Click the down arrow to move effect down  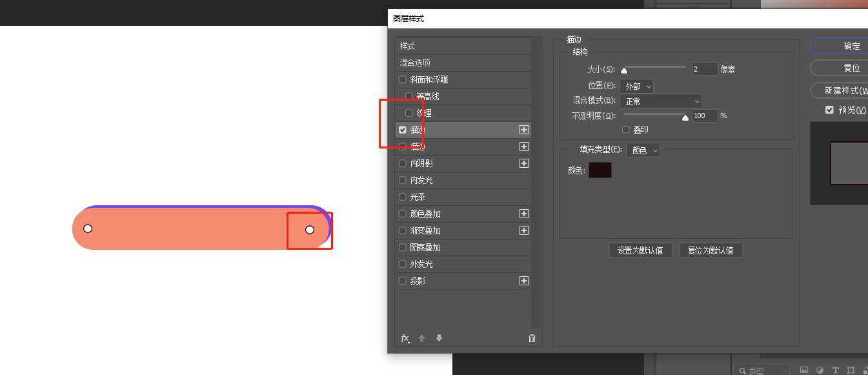coord(439,338)
